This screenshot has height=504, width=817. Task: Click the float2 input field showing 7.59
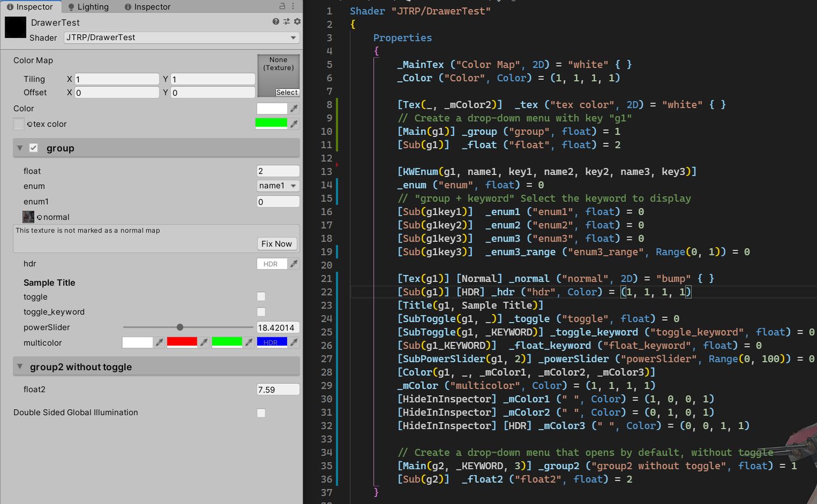click(278, 389)
